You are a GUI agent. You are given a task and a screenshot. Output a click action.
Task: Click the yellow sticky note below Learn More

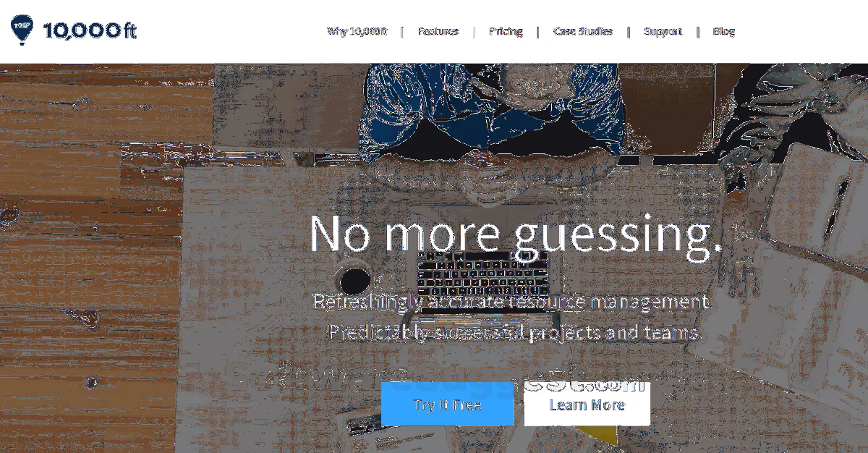[599, 434]
